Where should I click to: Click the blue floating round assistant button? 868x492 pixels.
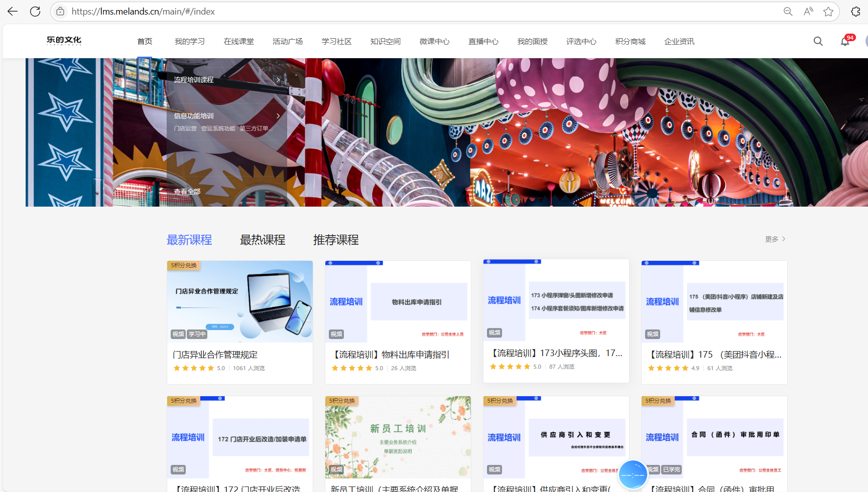pos(633,474)
